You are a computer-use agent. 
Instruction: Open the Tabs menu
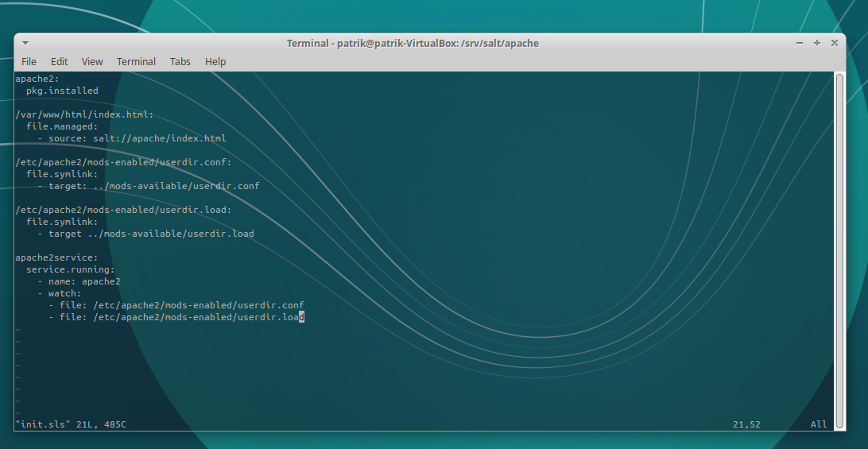[180, 61]
